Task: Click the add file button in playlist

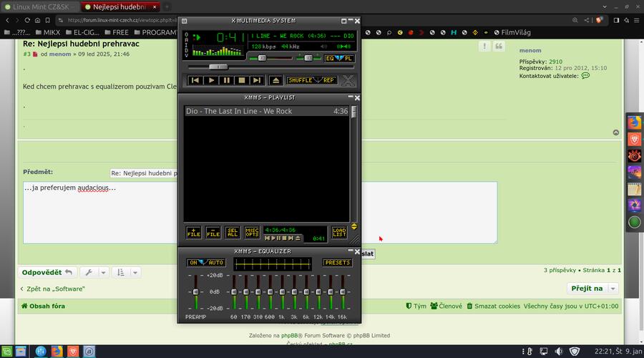Action: (194, 232)
